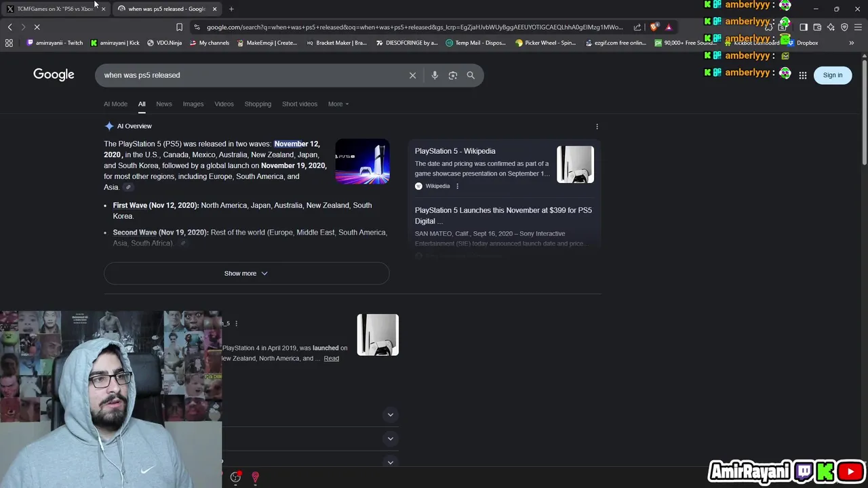Click PS5 thumbnail in AI Overview
Image resolution: width=868 pixels, height=488 pixels.
click(362, 161)
